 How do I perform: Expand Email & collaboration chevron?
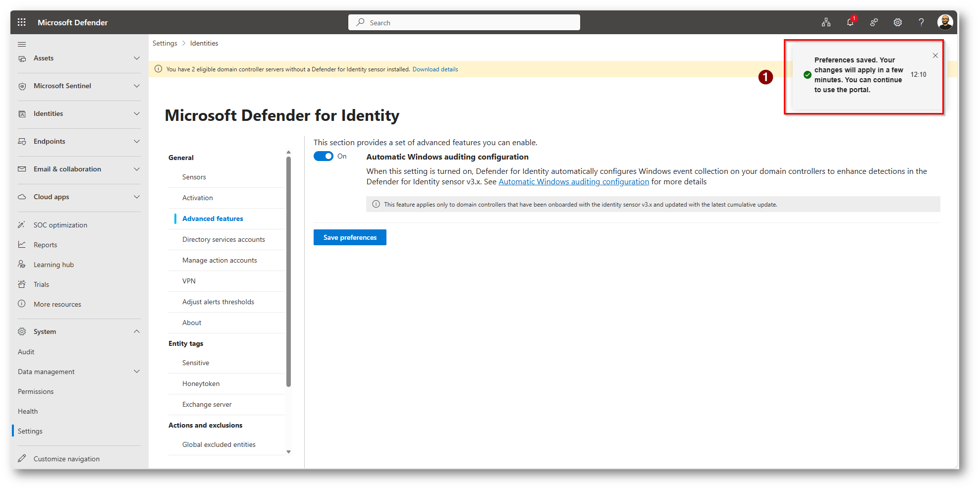click(137, 169)
